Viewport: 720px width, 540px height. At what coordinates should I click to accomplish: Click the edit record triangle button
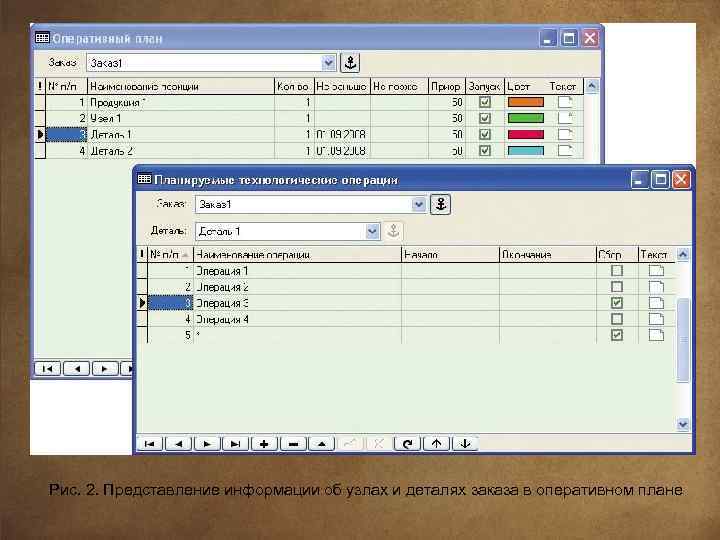point(321,444)
